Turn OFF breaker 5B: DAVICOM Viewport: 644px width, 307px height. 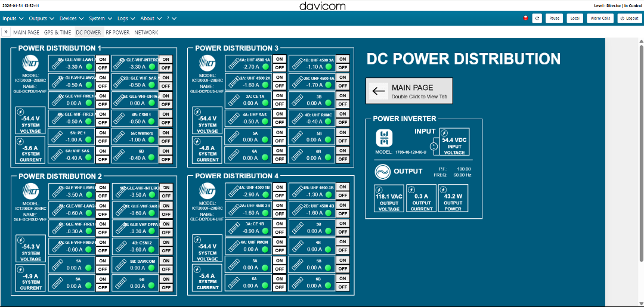coord(166,269)
